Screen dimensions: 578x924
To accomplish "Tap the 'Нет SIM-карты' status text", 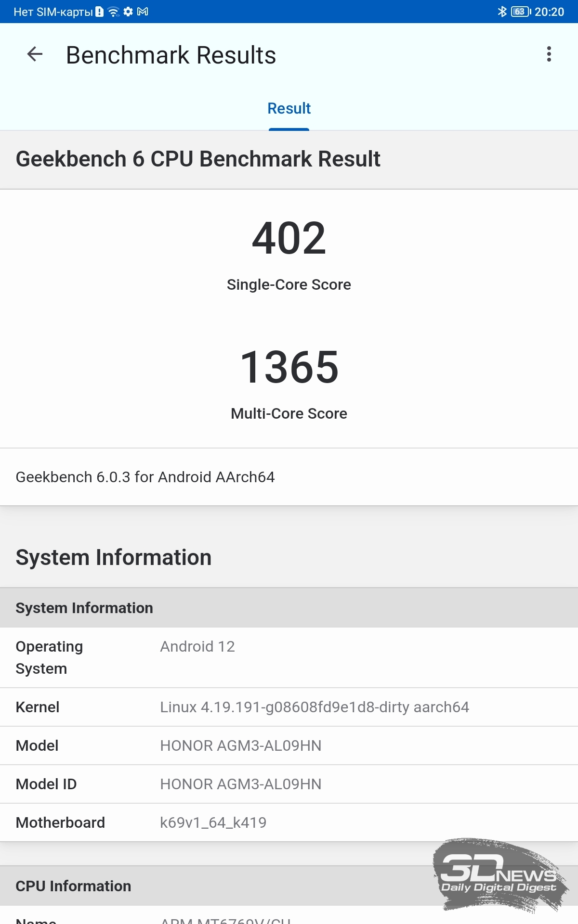I will (53, 12).
